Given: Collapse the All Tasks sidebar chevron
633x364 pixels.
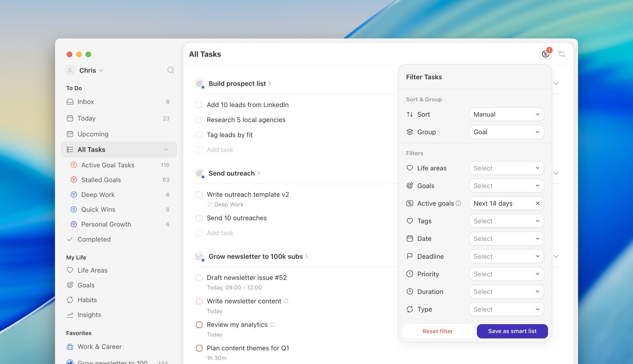Looking at the screenshot, I should coord(166,149).
